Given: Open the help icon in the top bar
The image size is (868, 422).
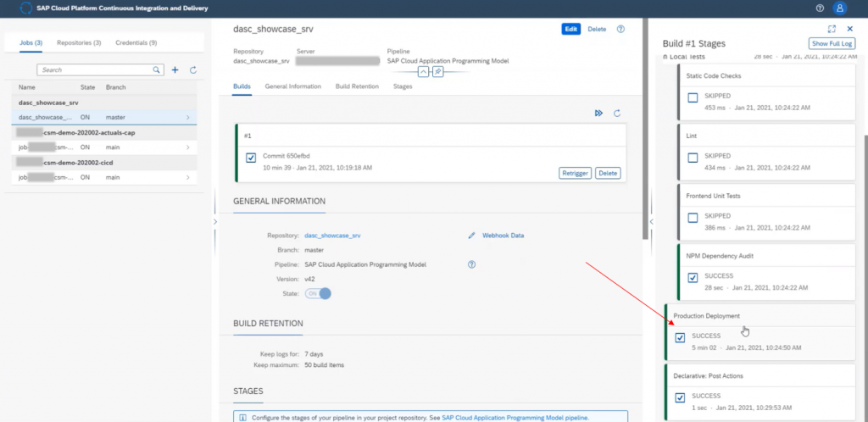Looking at the screenshot, I should pyautogui.click(x=820, y=8).
